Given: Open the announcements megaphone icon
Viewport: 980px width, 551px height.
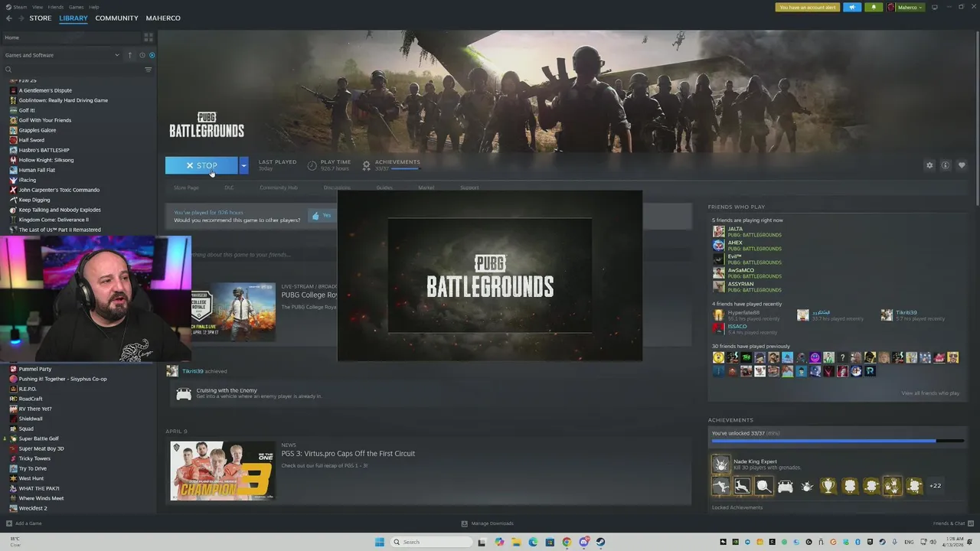Looking at the screenshot, I should [x=852, y=7].
